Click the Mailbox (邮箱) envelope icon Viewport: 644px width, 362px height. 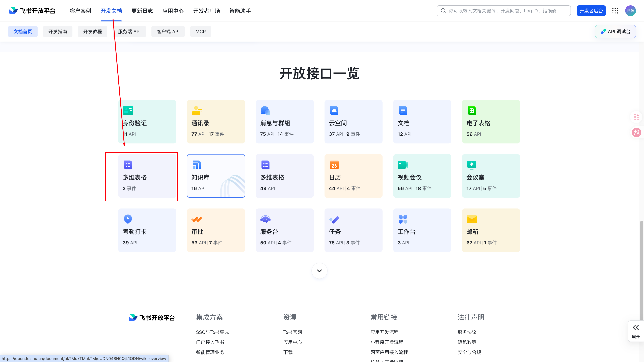tap(471, 219)
